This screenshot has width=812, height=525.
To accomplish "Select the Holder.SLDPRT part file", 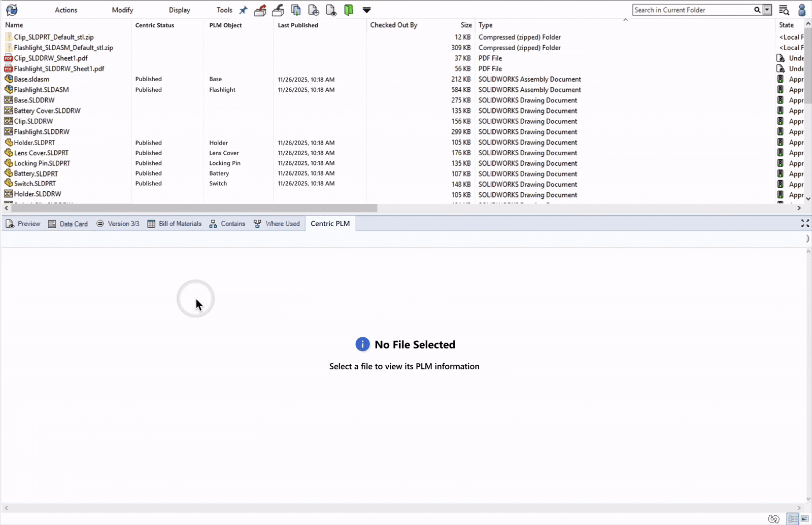I will pyautogui.click(x=35, y=143).
